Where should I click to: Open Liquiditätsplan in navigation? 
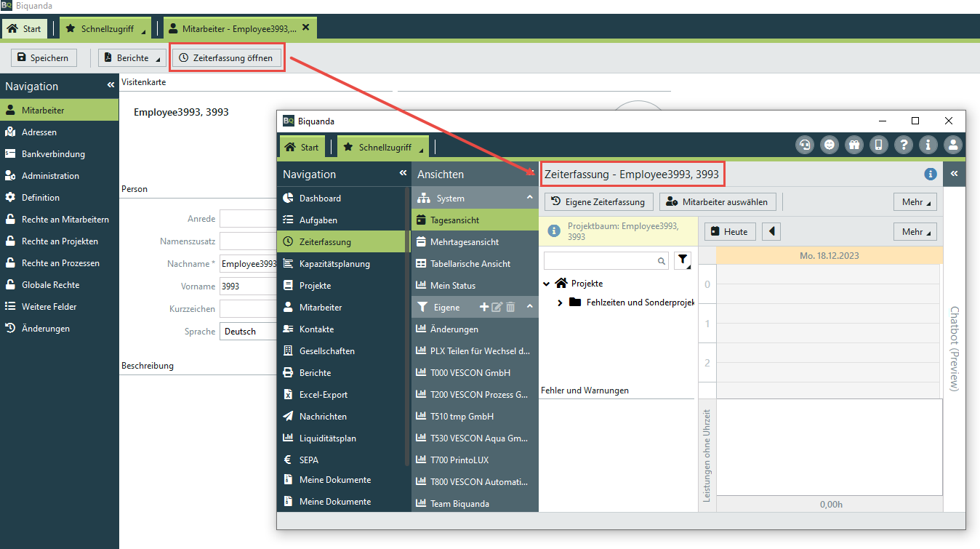(x=344, y=438)
